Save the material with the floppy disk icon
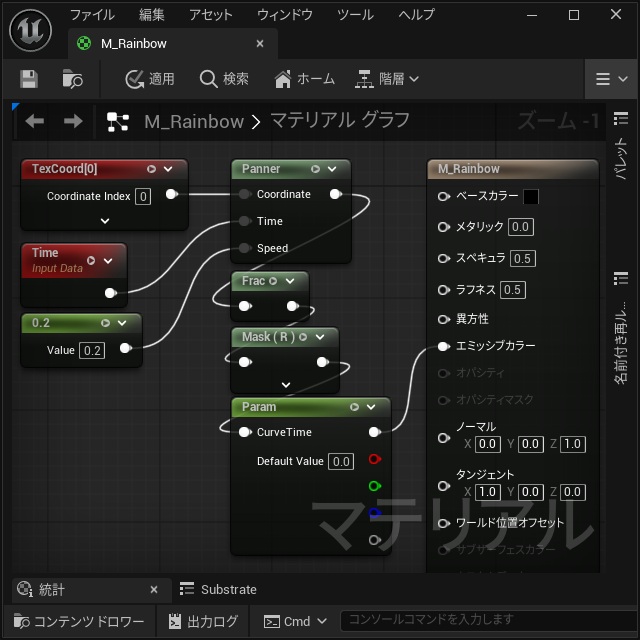 click(29, 79)
